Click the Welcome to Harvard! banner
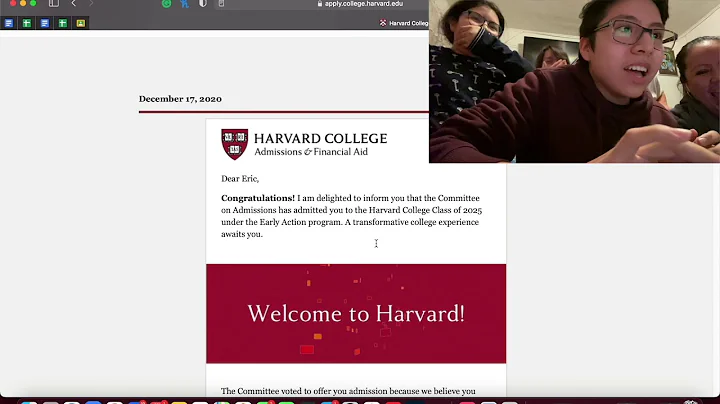 point(356,314)
